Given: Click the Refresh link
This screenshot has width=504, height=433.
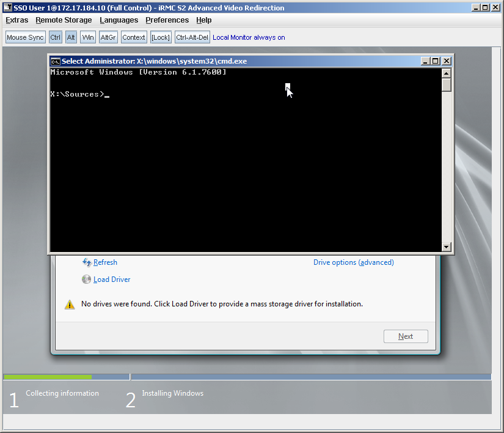Looking at the screenshot, I should [x=105, y=262].
